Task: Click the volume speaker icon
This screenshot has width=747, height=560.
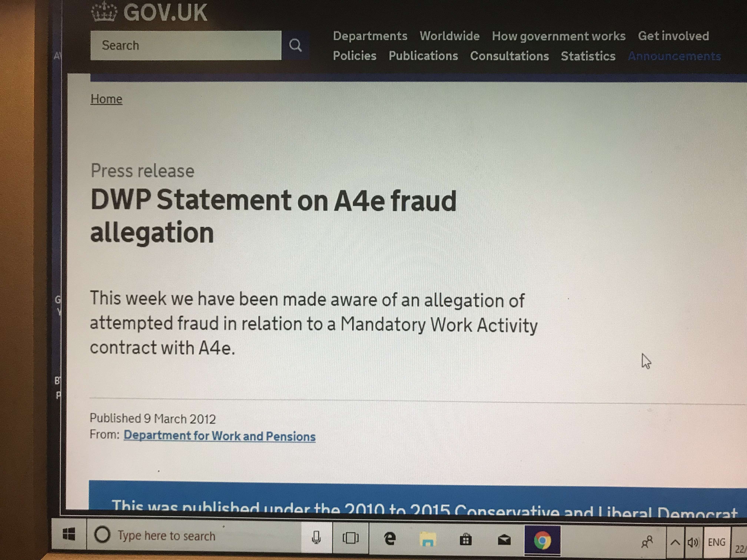Action: [693, 542]
